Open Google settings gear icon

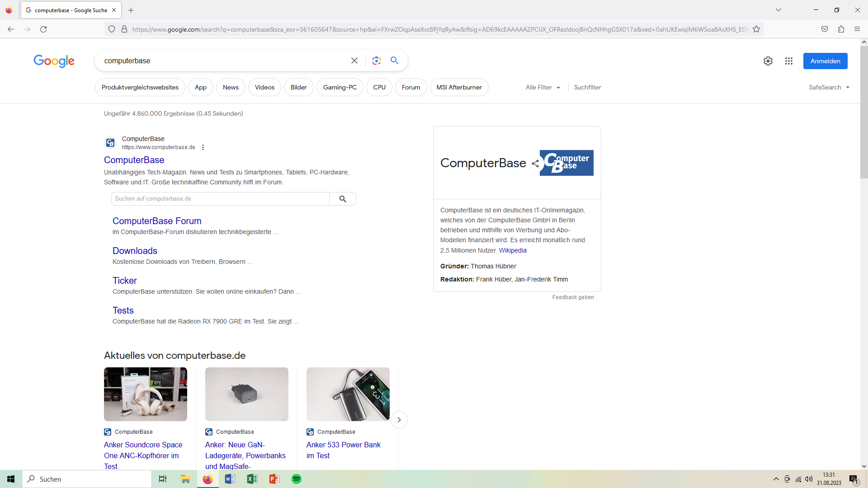coord(768,61)
